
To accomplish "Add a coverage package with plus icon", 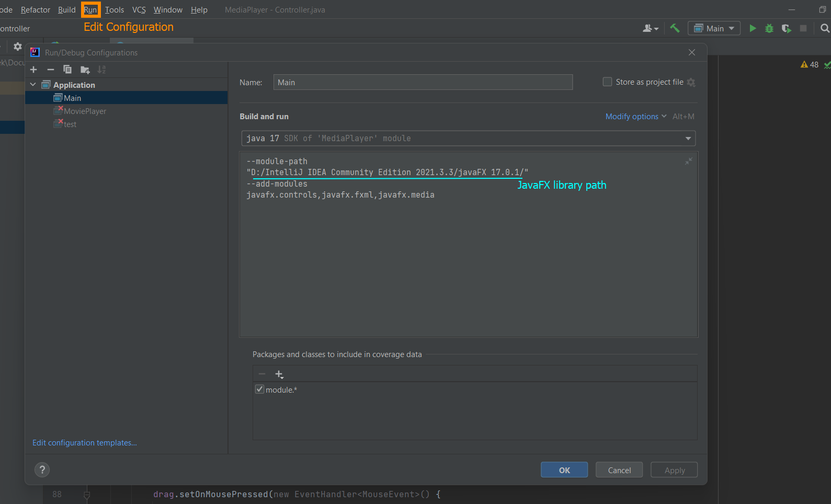I will point(279,374).
